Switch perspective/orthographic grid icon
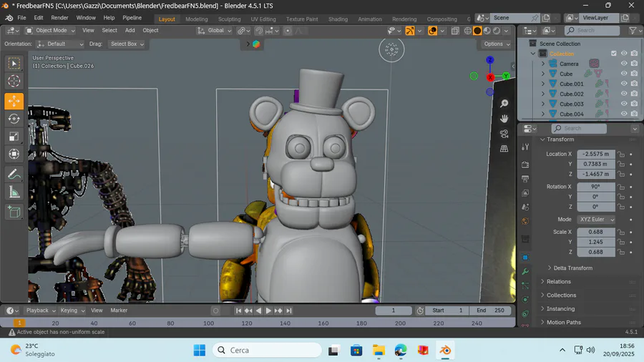 click(504, 149)
